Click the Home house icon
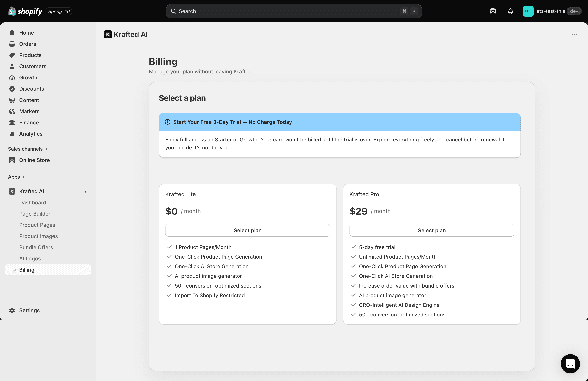The width and height of the screenshot is (588, 381). 12,33
